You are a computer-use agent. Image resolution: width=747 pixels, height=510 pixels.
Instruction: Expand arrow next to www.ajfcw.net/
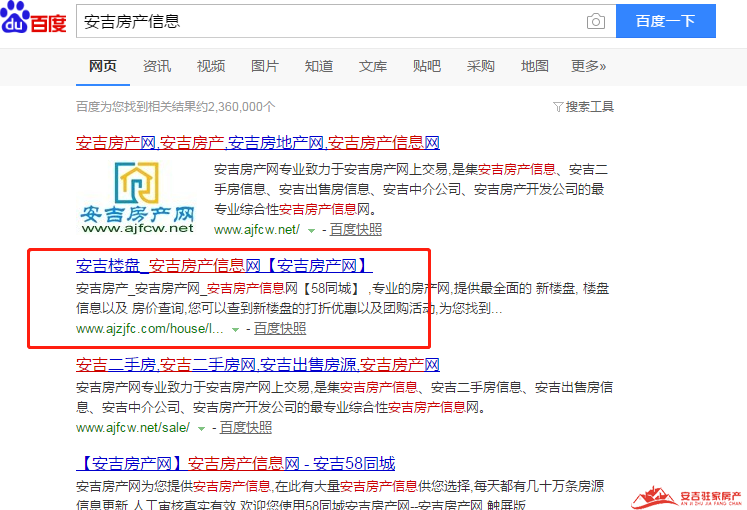[x=312, y=230]
